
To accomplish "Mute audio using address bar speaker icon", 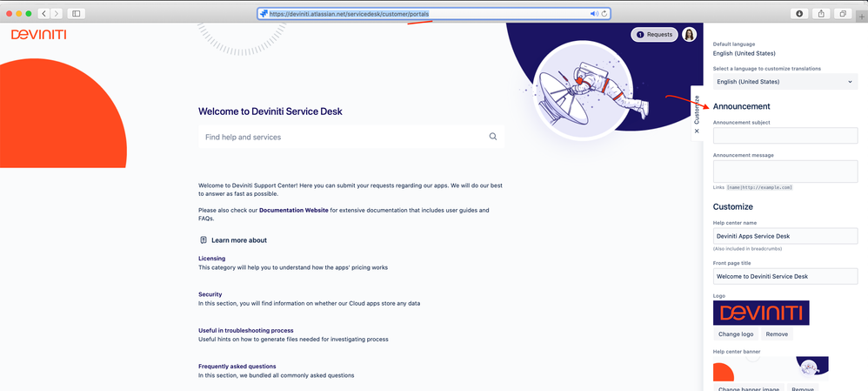I will [594, 13].
